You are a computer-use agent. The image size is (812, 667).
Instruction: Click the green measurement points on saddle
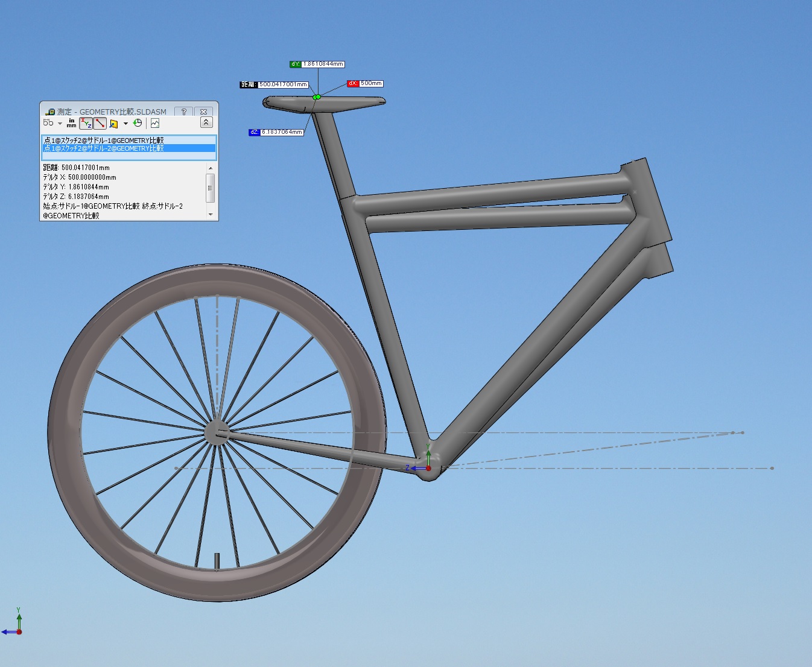(317, 97)
